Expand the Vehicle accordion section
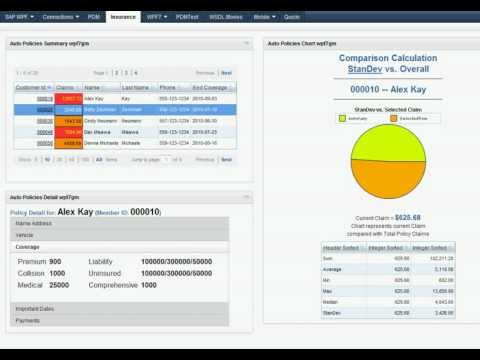This screenshot has height=360, width=480. 119,235
